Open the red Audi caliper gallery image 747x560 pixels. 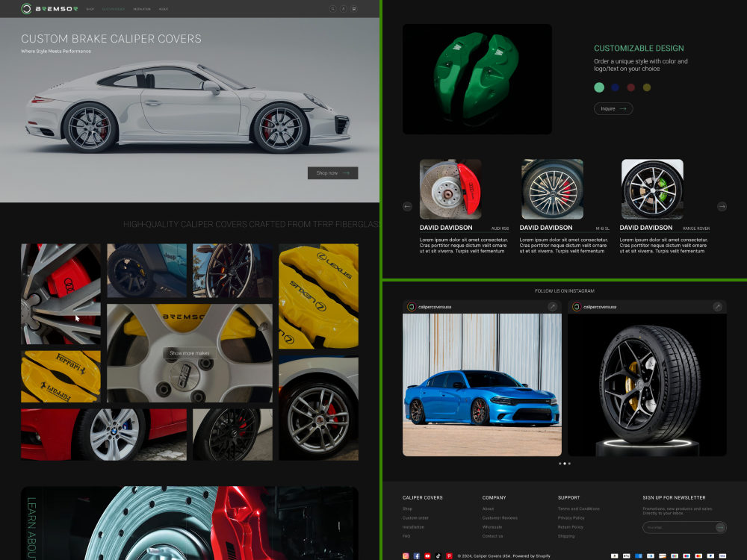click(61, 293)
